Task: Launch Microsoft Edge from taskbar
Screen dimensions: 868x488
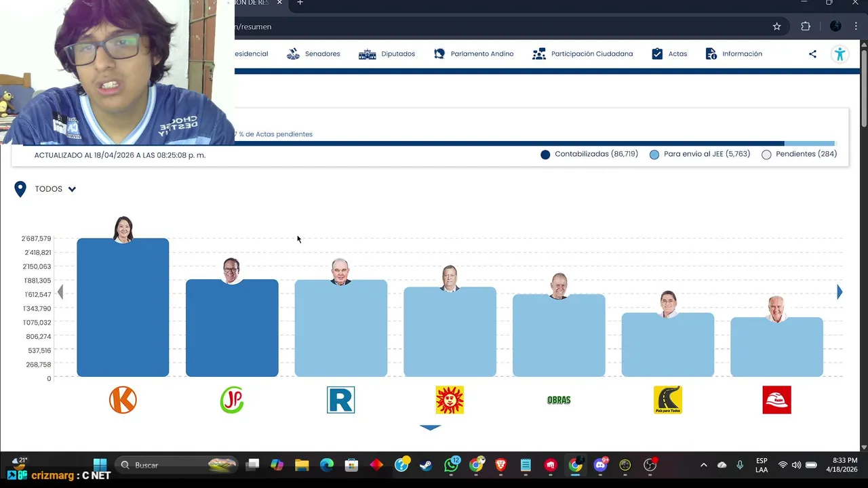Action: 327,465
